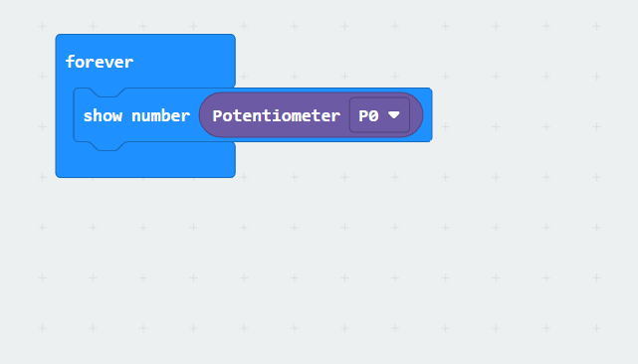The height and width of the screenshot is (364, 638).
Task: Click the bottom arm of the forever block
Action: coord(145,163)
